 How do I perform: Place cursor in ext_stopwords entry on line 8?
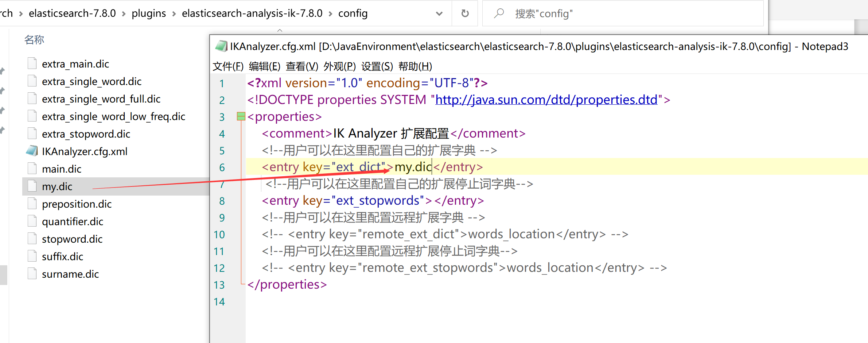(x=373, y=201)
